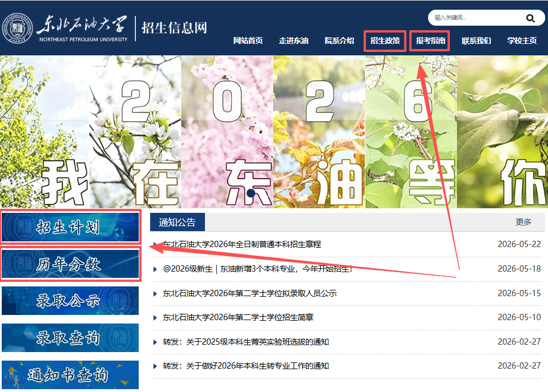This screenshot has width=548, height=392.
Task: Open the 网站首页 menu item
Action: tap(248, 41)
